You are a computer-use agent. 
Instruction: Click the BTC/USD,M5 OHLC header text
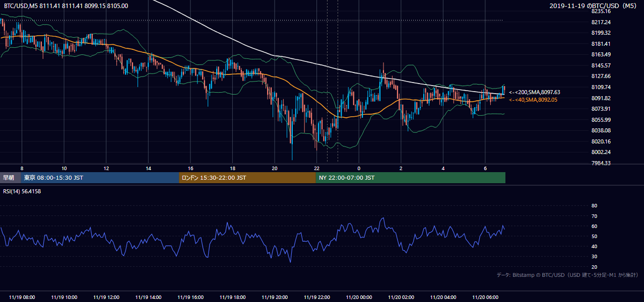click(65, 6)
